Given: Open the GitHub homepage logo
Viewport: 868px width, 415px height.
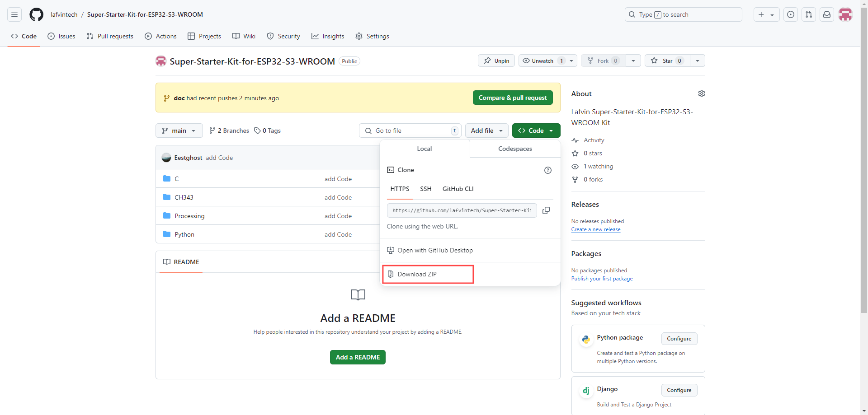Looking at the screenshot, I should (36, 14).
